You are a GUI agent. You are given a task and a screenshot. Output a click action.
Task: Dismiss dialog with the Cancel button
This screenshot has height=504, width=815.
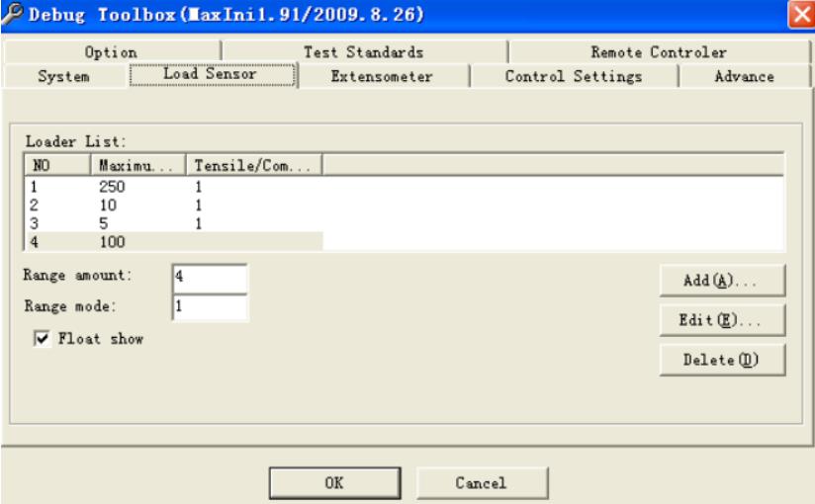tap(482, 482)
